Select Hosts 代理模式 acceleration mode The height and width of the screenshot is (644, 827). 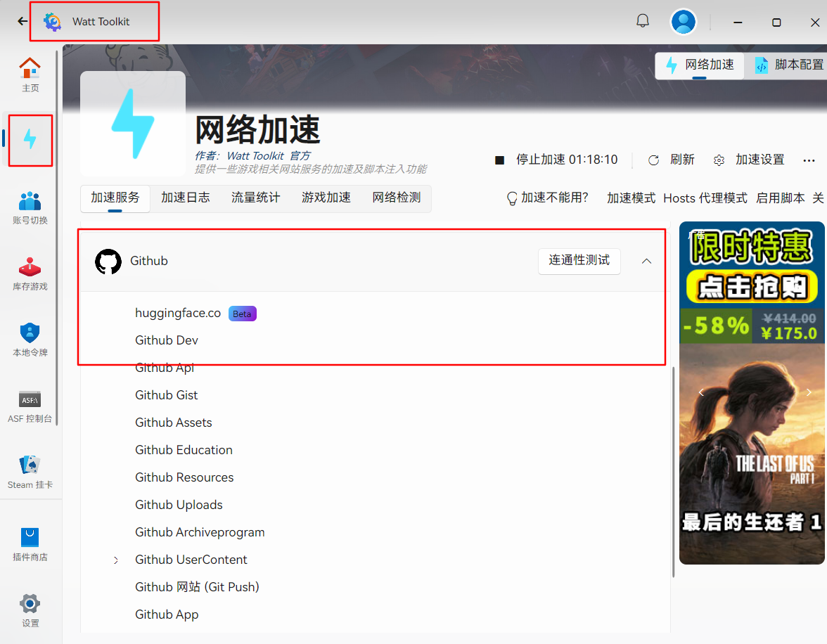click(705, 198)
